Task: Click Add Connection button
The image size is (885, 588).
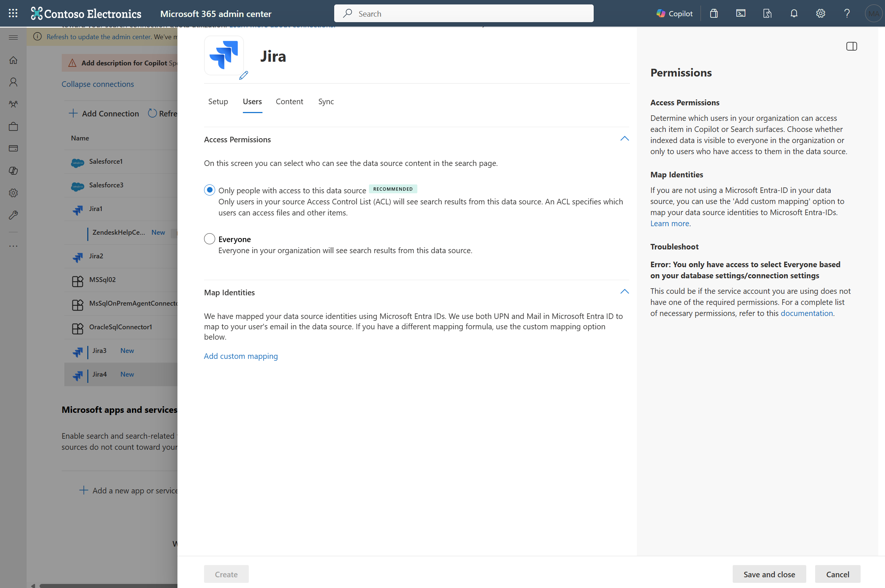Action: (x=104, y=113)
